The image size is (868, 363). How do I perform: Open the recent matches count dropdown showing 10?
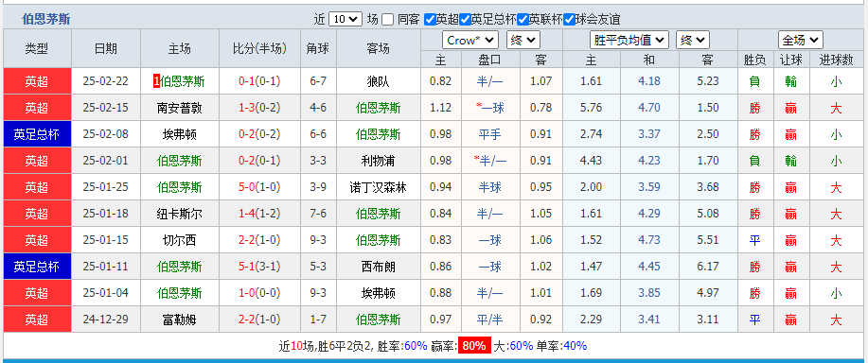pos(345,19)
